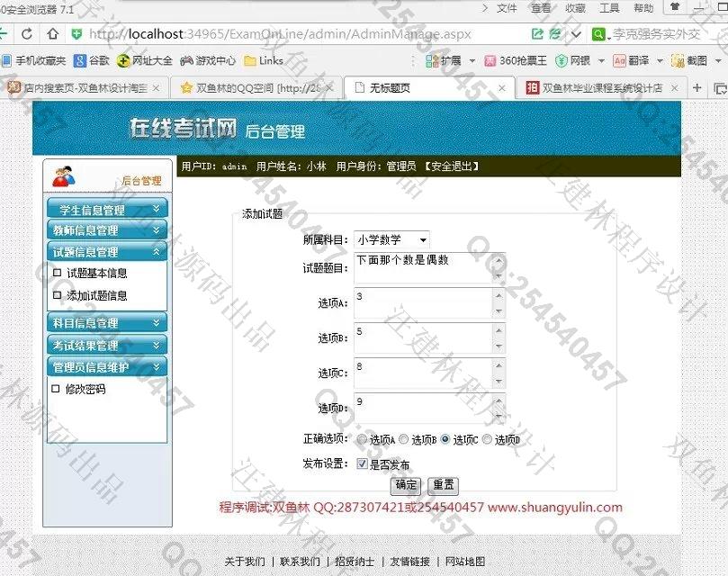Open the 网站地图 footer link
This screenshot has width=728, height=576.
(x=464, y=562)
